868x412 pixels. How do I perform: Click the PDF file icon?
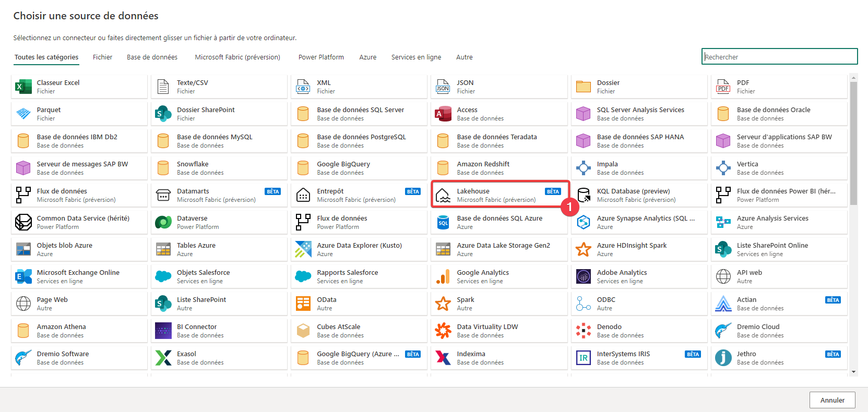coord(723,87)
